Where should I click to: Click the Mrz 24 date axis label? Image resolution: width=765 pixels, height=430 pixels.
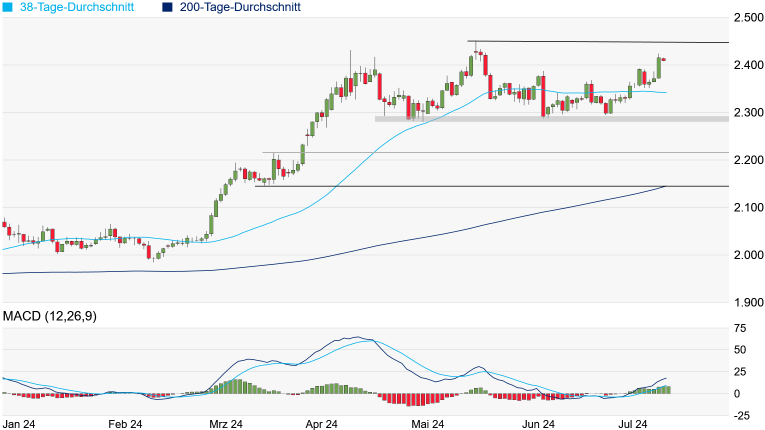tap(226, 424)
